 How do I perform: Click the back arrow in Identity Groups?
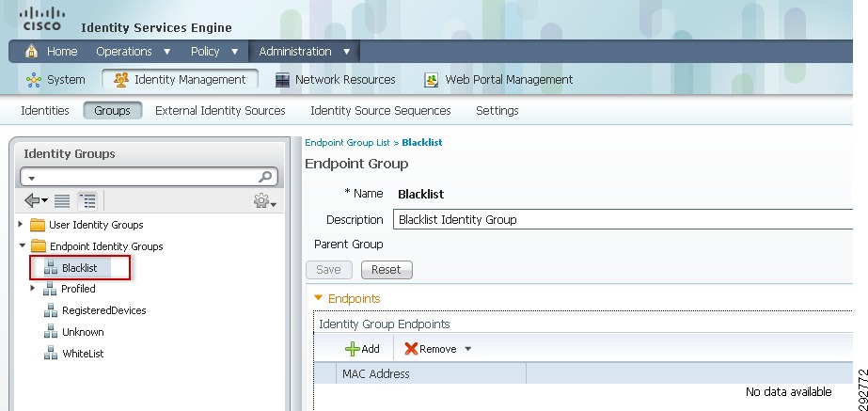click(x=36, y=200)
